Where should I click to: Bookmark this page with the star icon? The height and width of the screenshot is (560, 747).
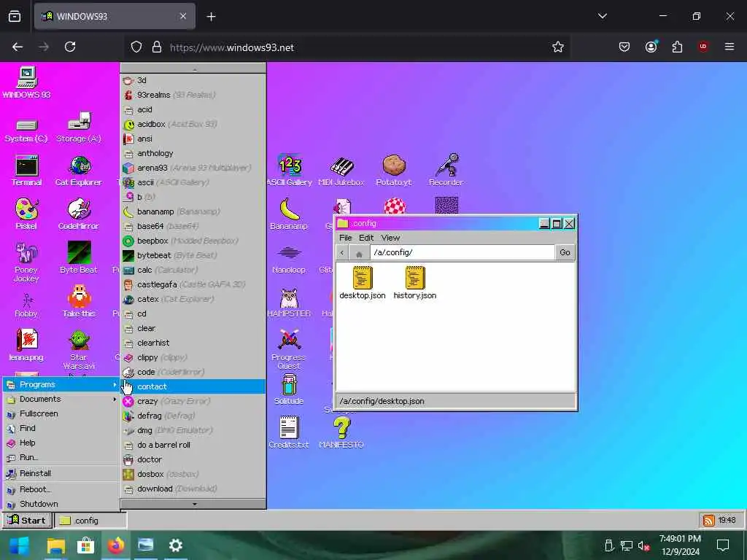[x=558, y=47]
